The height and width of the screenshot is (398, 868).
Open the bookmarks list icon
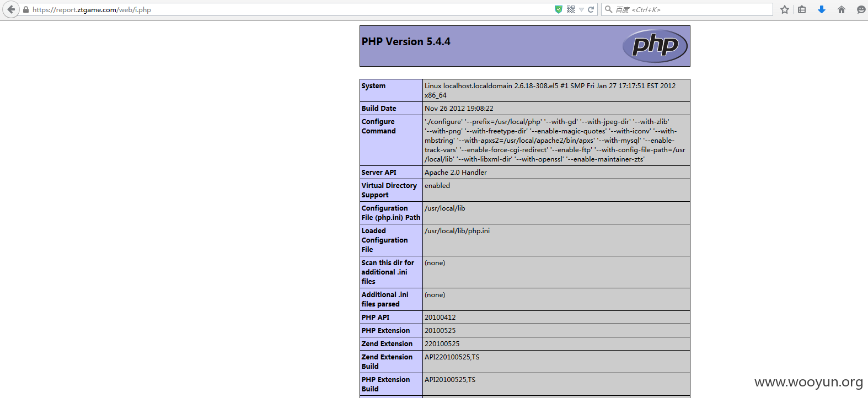point(802,9)
